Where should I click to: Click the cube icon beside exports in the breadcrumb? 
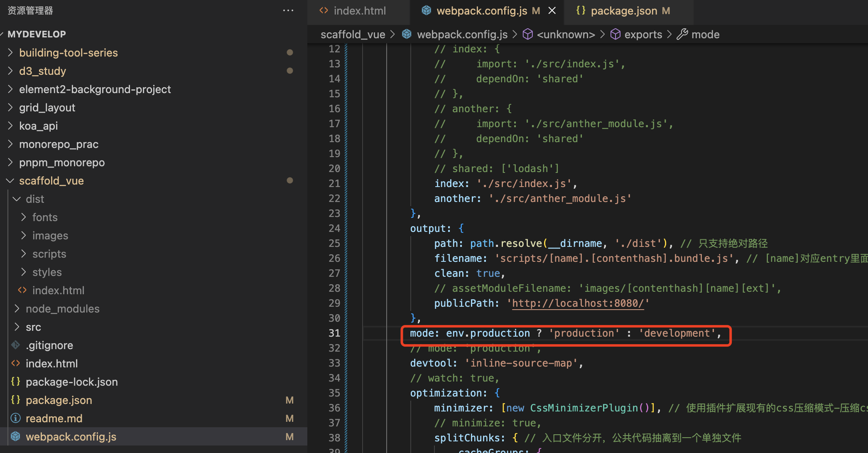point(615,34)
